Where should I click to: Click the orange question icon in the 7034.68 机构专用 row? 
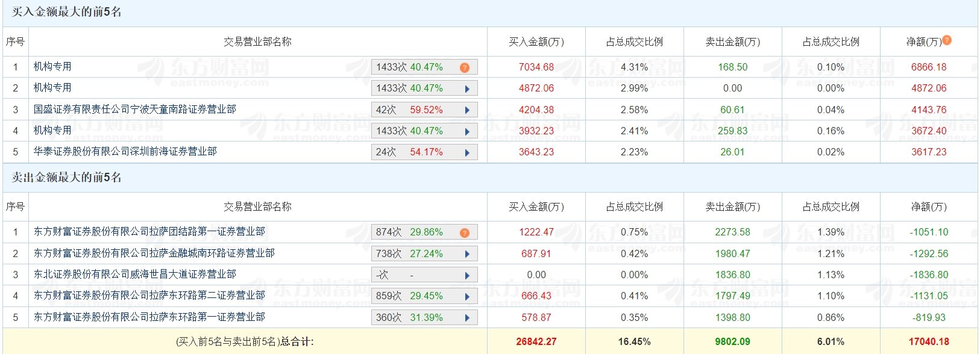point(465,67)
